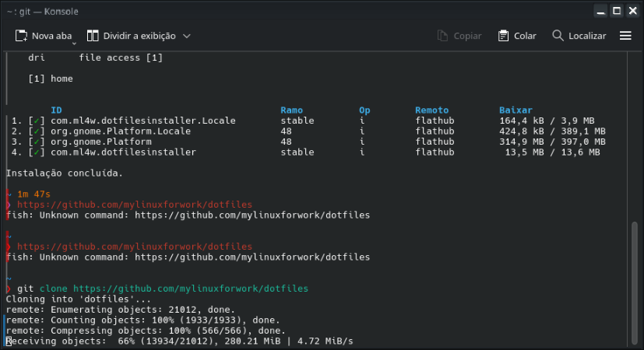The width and height of the screenshot is (644, 350).
Task: Click the Receiving objects 66% progress line
Action: [x=179, y=341]
